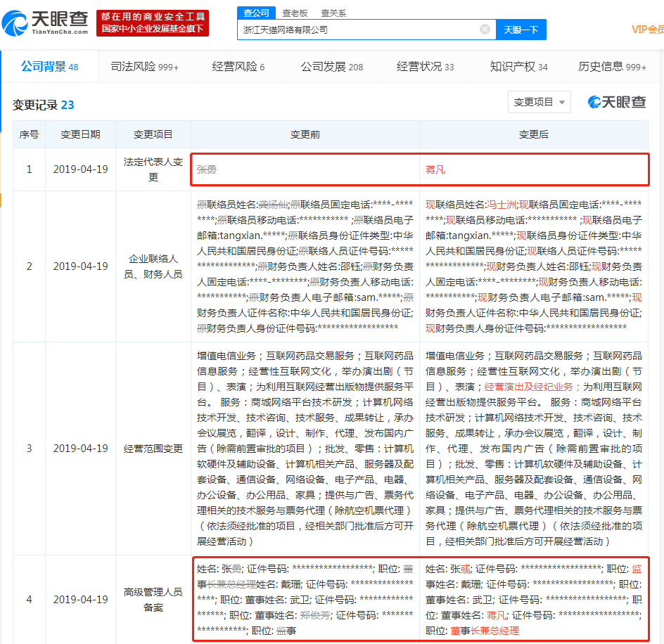Click the 变更前 column header
This screenshot has height=644, width=664.
[x=305, y=135]
